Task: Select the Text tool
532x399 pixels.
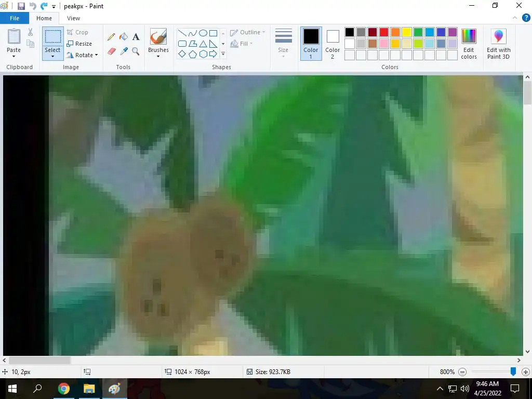Action: coord(136,37)
